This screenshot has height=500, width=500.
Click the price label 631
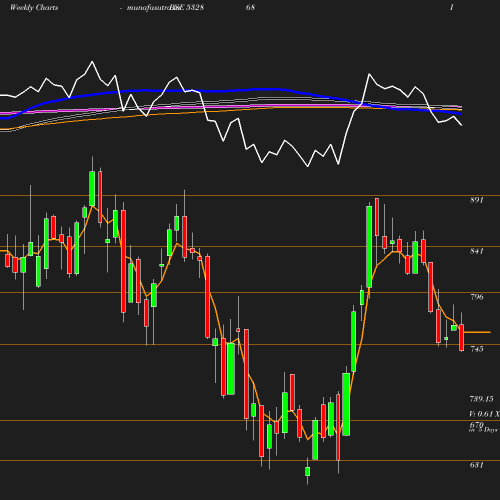pyautogui.click(x=476, y=465)
